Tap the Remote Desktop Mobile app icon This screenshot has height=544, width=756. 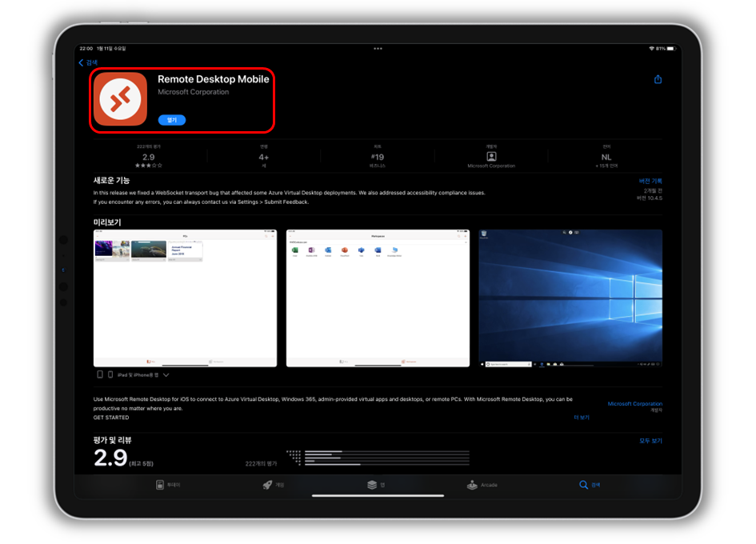(x=120, y=99)
